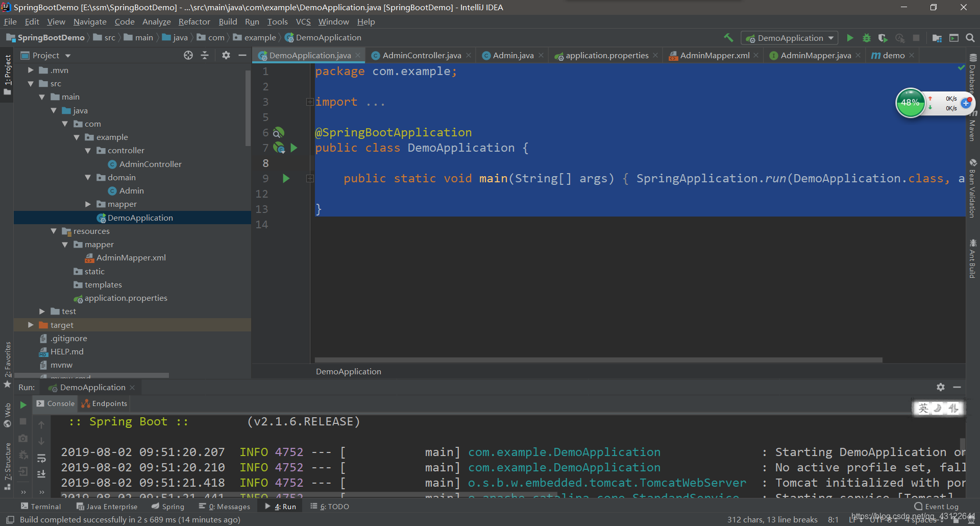Viewport: 980px width, 526px height.
Task: Open the Event Log
Action: pos(937,507)
